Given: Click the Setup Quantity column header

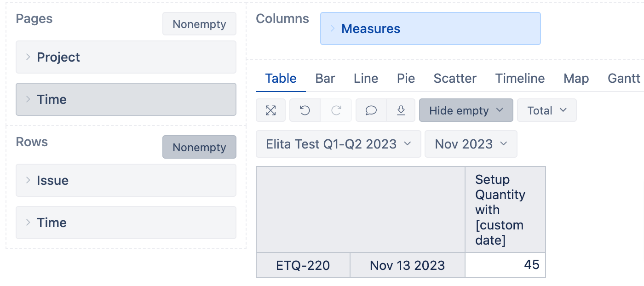Looking at the screenshot, I should click(505, 210).
